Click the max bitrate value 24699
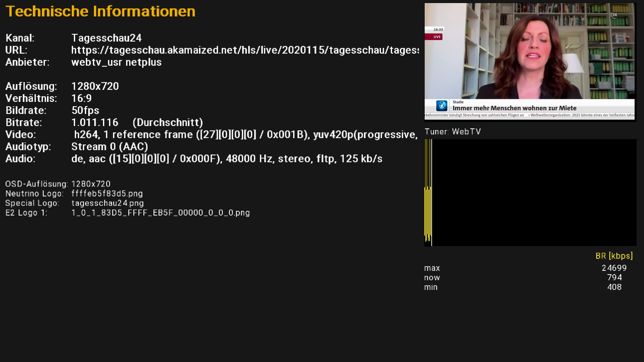Image resolution: width=644 pixels, height=362 pixels. click(614, 268)
